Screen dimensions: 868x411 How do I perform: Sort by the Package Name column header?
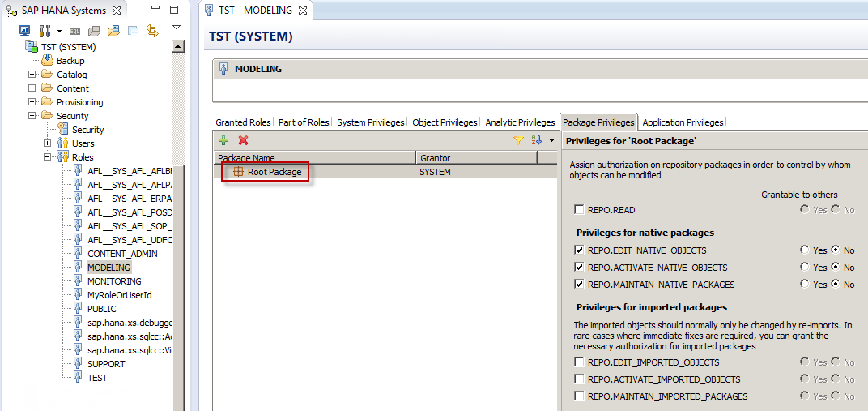coord(314,158)
